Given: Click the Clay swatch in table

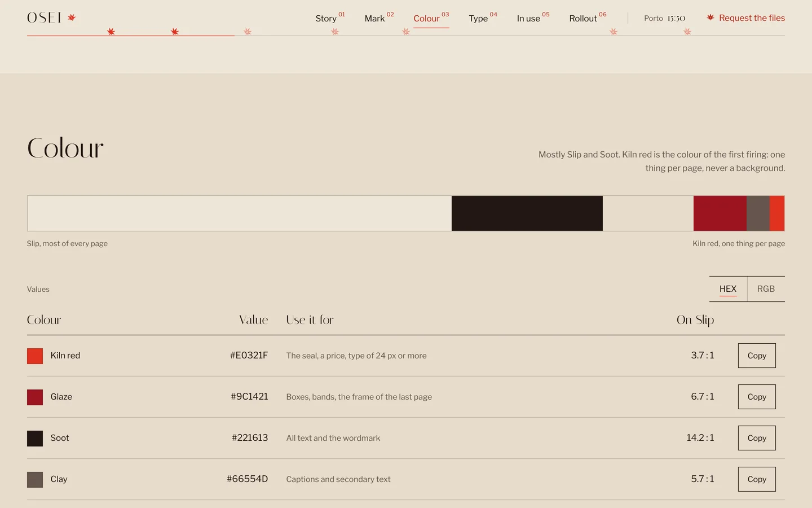Looking at the screenshot, I should (x=35, y=480).
